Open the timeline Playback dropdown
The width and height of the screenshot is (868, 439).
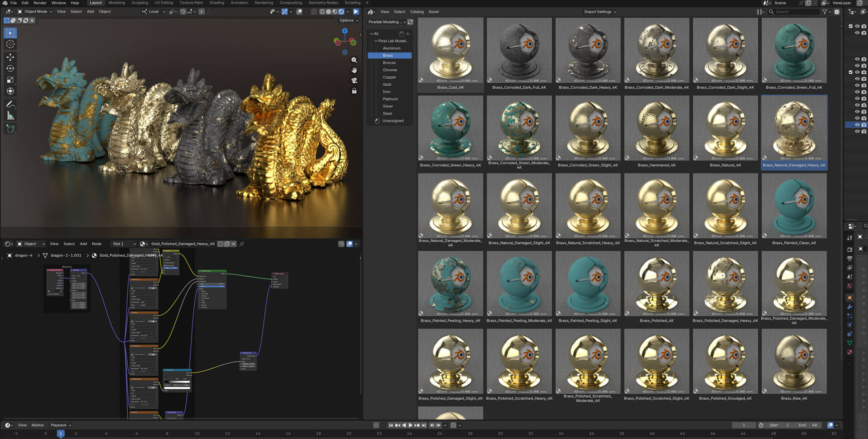coord(61,425)
